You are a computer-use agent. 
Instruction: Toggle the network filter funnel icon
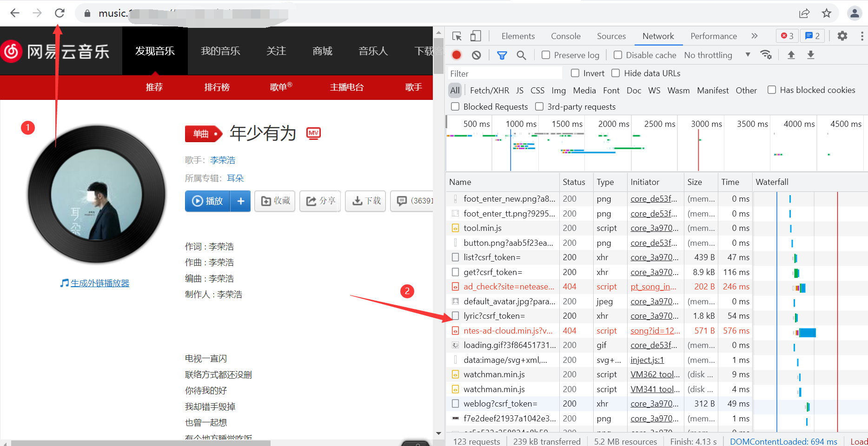[x=502, y=55]
